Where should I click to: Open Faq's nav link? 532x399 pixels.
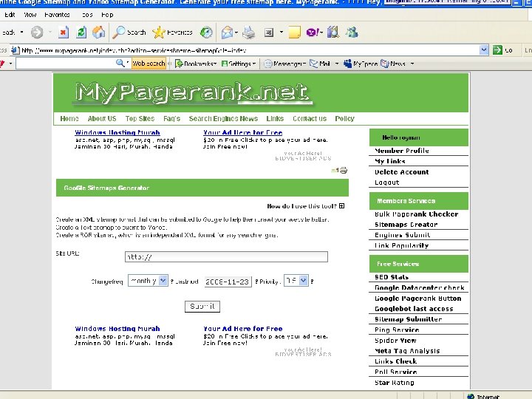171,118
